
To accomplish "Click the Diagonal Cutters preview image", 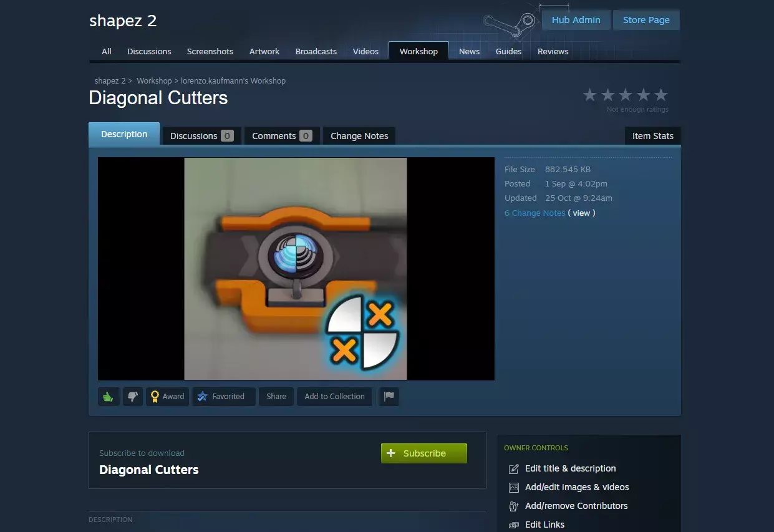I will point(296,268).
